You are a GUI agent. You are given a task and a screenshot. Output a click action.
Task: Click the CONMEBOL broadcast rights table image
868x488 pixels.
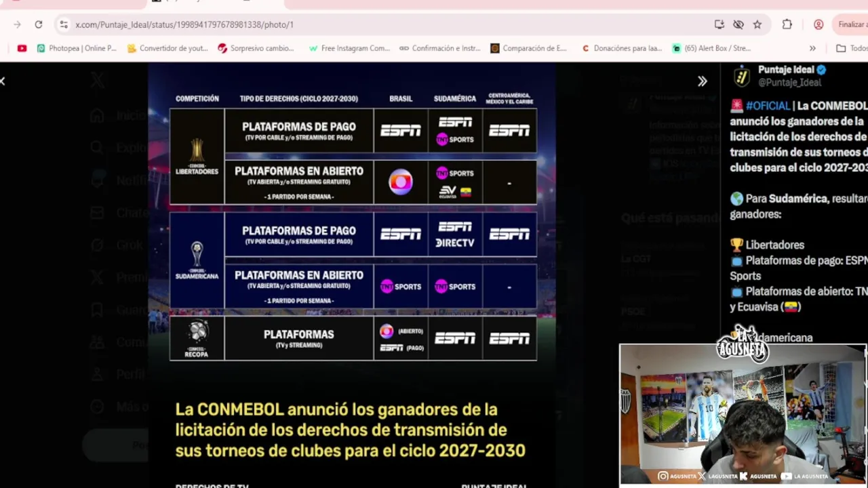pos(353,275)
